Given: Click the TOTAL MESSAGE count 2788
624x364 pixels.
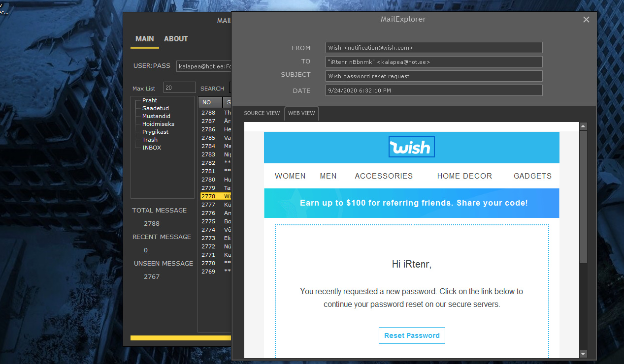Looking at the screenshot, I should coord(152,223).
